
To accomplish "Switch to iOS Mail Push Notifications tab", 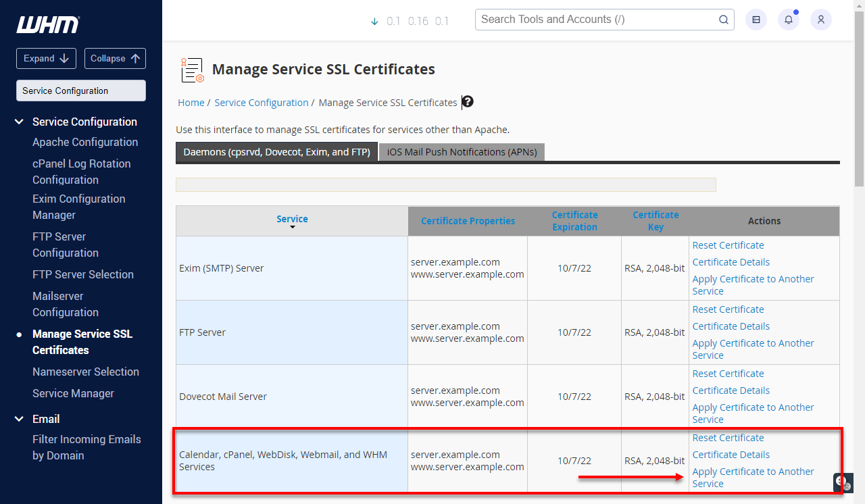I will point(462,151).
